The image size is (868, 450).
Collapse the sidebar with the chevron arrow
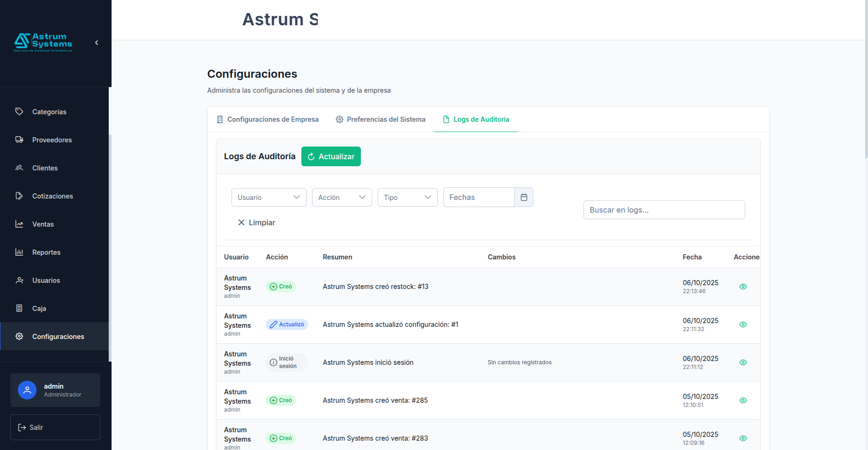97,43
